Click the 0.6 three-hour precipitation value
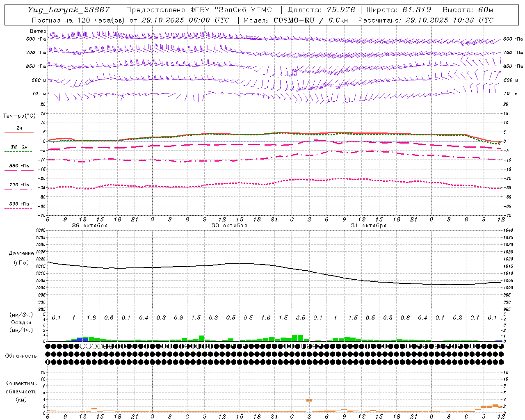525x420 pixels. tap(109, 318)
